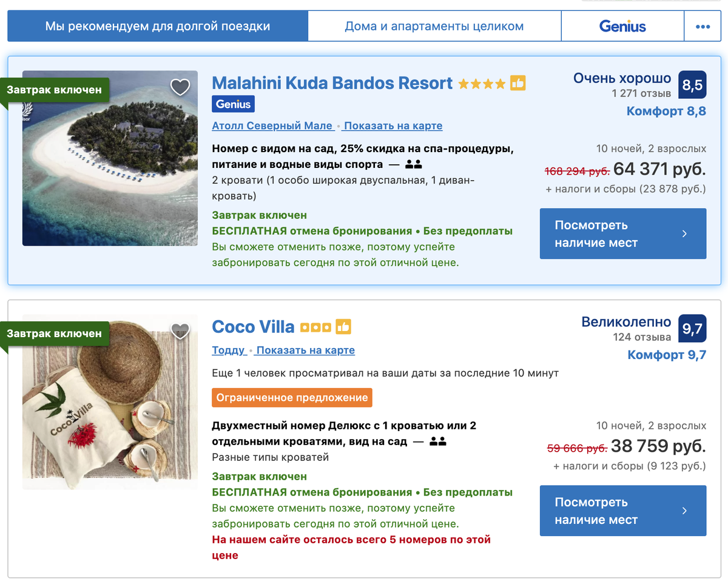
Task: Click the thumbs-up badge next to Coco Villa
Action: (x=343, y=327)
